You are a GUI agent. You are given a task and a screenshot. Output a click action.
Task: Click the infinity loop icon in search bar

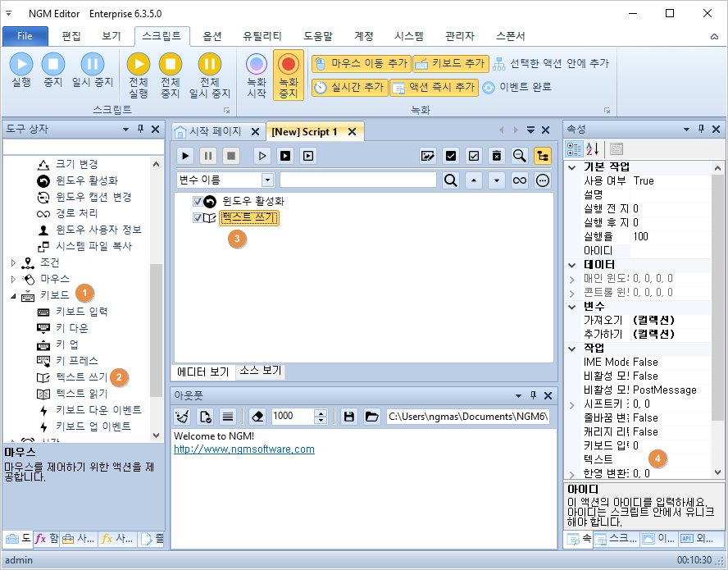coord(519,180)
